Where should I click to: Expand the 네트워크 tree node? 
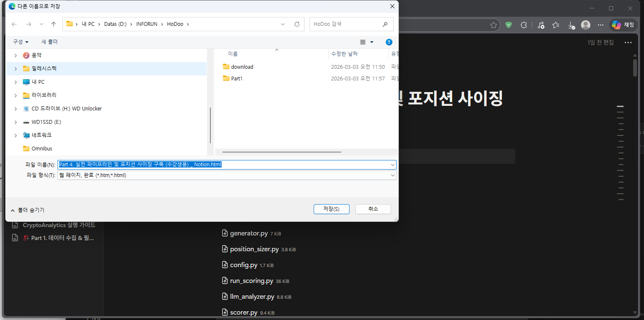[16, 135]
